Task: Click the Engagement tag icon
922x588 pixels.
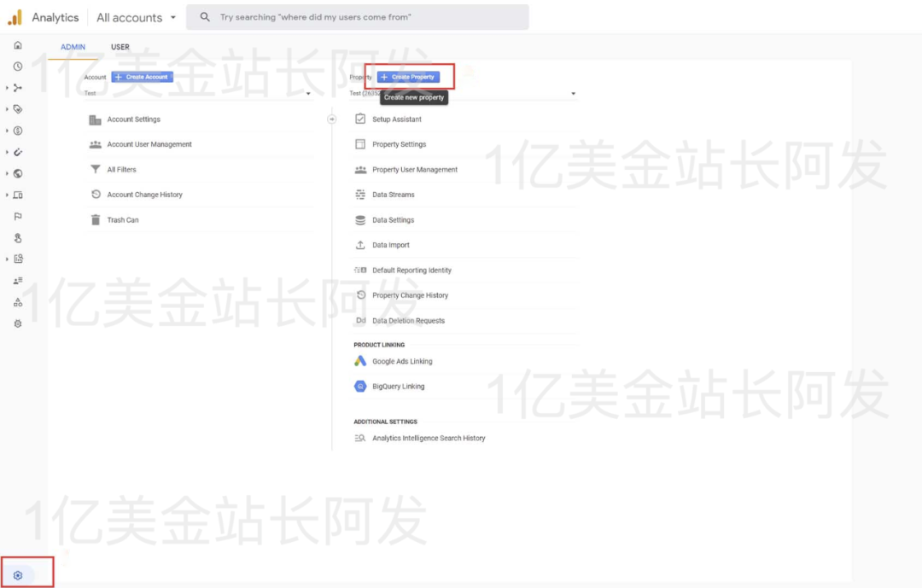Action: 18,109
